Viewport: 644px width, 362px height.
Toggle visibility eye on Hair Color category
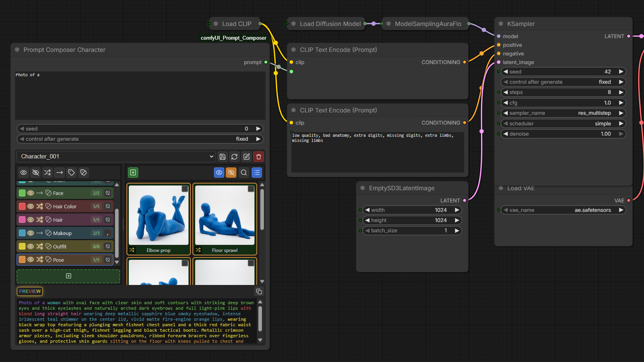(31, 206)
